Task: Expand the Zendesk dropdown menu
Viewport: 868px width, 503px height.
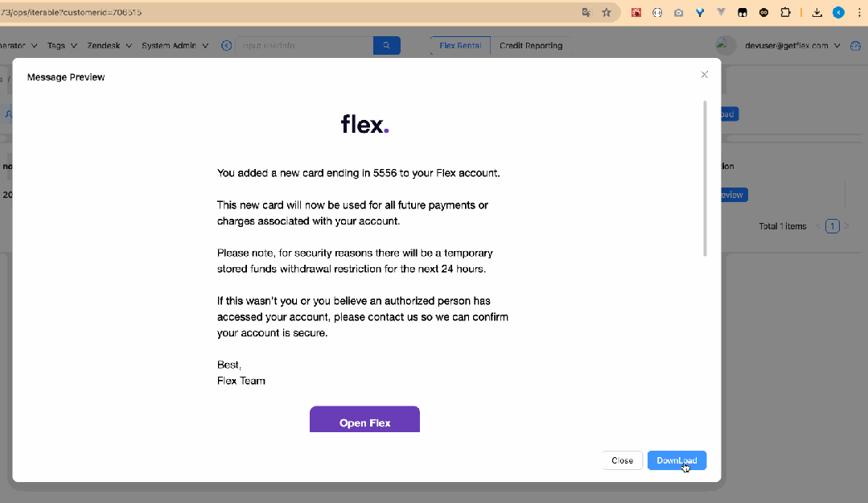Action: (x=109, y=45)
